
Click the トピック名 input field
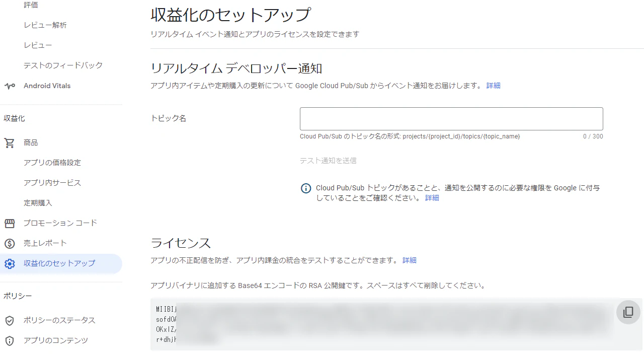[451, 119]
